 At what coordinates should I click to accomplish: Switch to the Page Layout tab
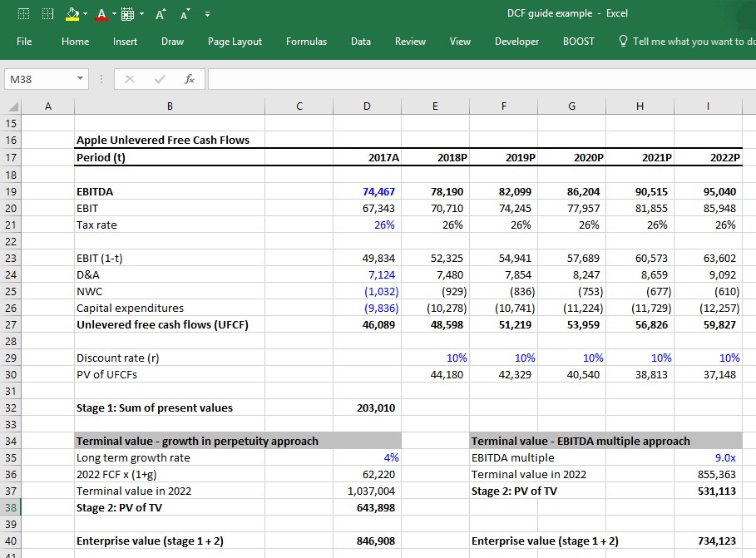coord(235,42)
